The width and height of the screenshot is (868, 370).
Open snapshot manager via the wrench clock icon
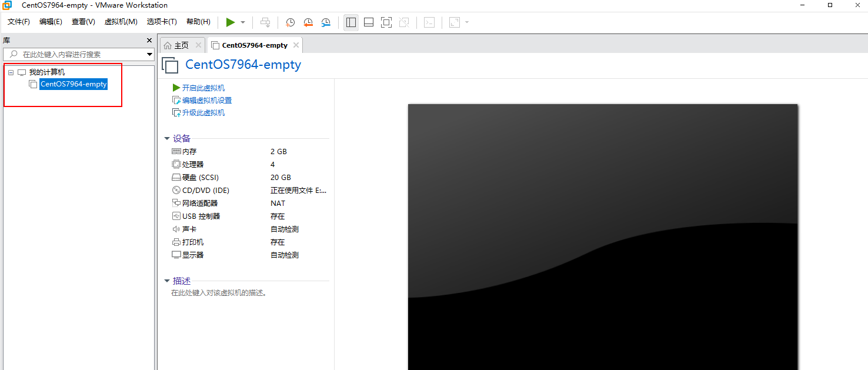(x=326, y=22)
